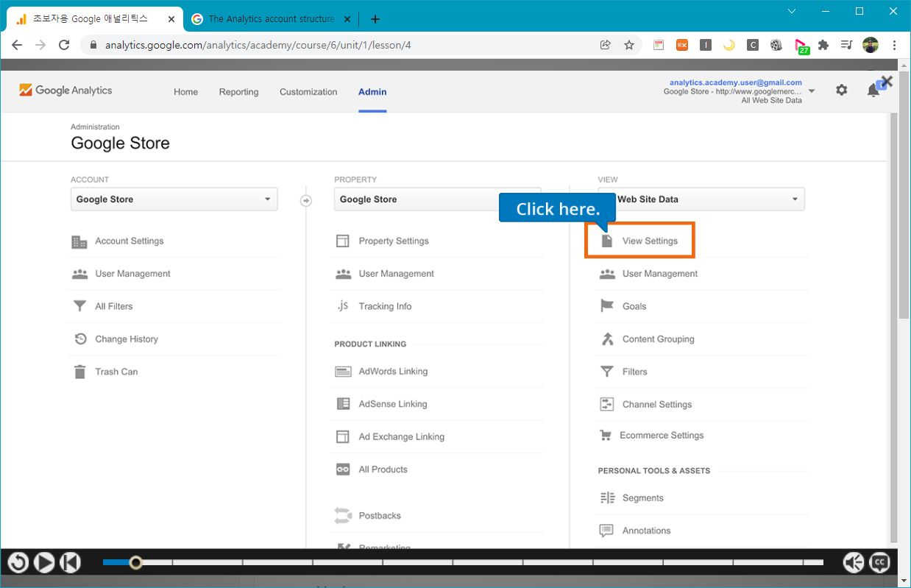911x588 pixels.
Task: Close the Google 애널리틱스 browser tab
Action: pyautogui.click(x=171, y=19)
